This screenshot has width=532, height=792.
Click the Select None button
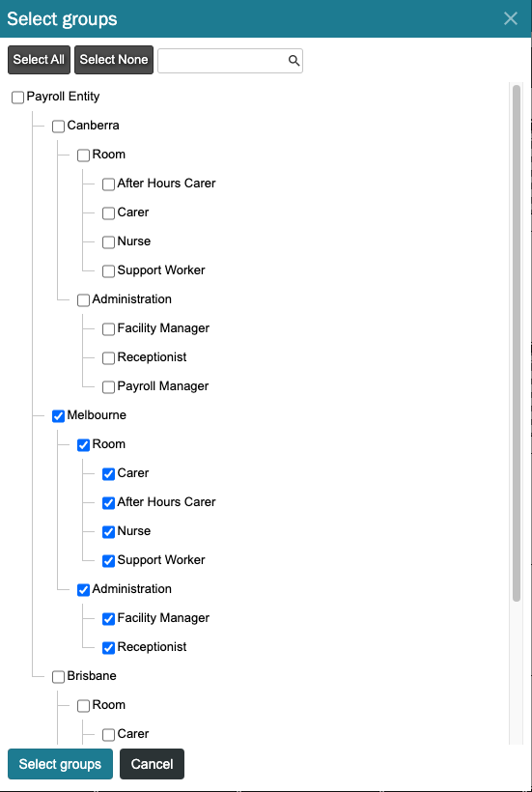pyautogui.click(x=114, y=60)
